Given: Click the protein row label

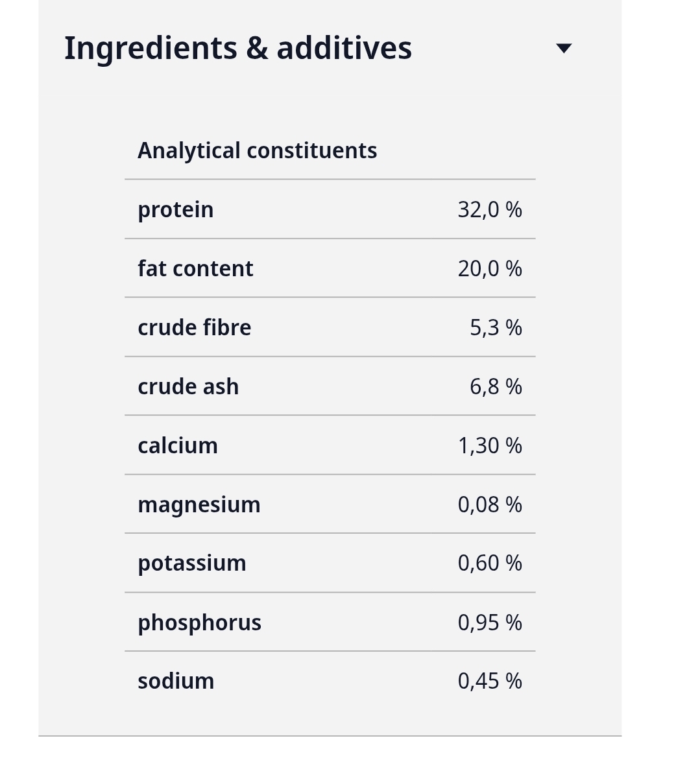Looking at the screenshot, I should click(x=176, y=209).
